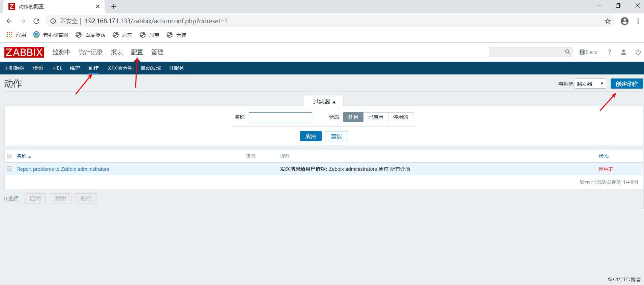
Task: Tick the select-all checkbox in table header
Action: [x=9, y=156]
